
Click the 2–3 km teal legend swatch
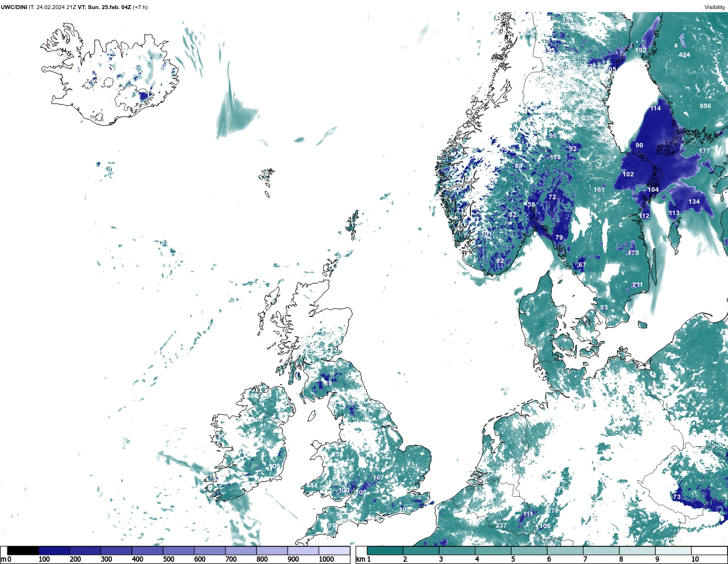[x=421, y=550]
